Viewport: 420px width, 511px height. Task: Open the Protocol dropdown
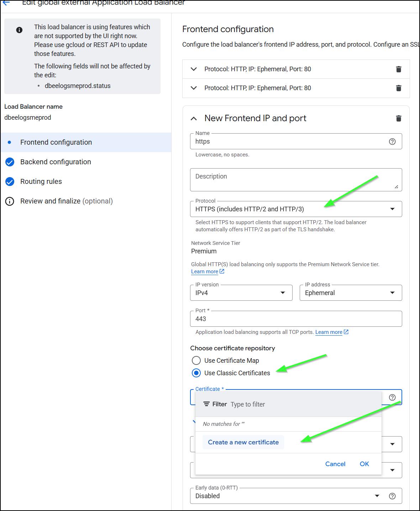click(296, 209)
